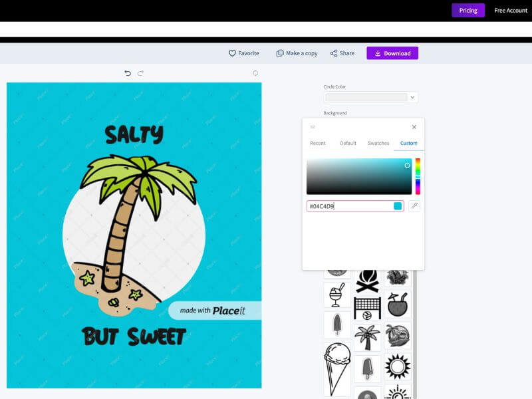Grab the color popup drag handle

click(x=313, y=127)
